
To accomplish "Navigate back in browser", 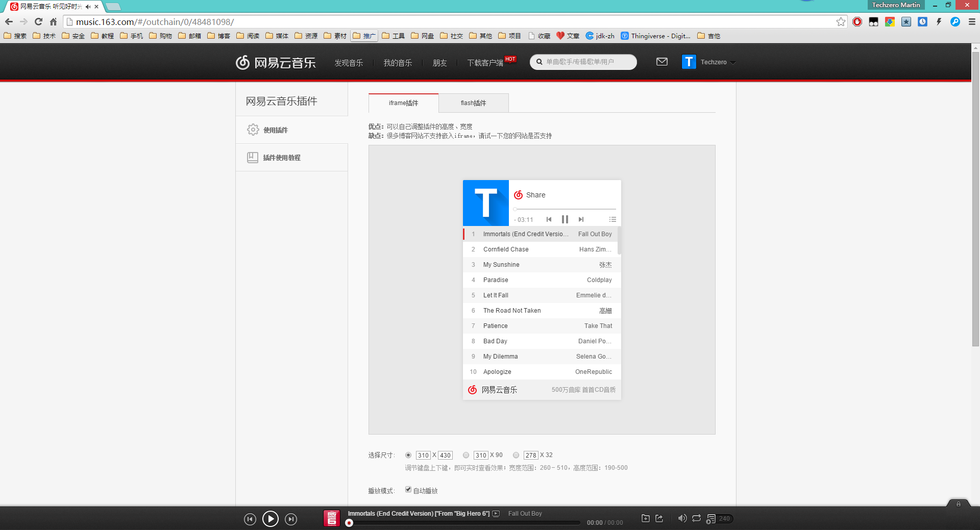I will 9,22.
